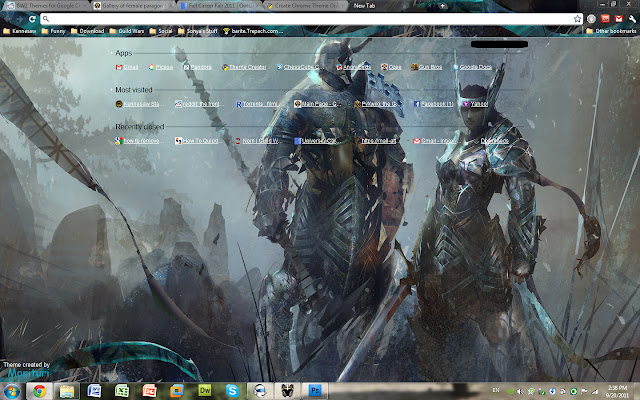Open Windows Explorer from the taskbar

click(x=67, y=391)
